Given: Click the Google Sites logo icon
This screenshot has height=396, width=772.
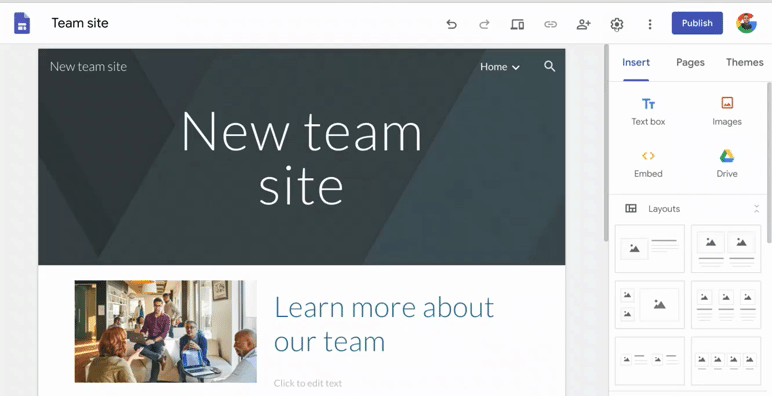Looking at the screenshot, I should tap(22, 23).
